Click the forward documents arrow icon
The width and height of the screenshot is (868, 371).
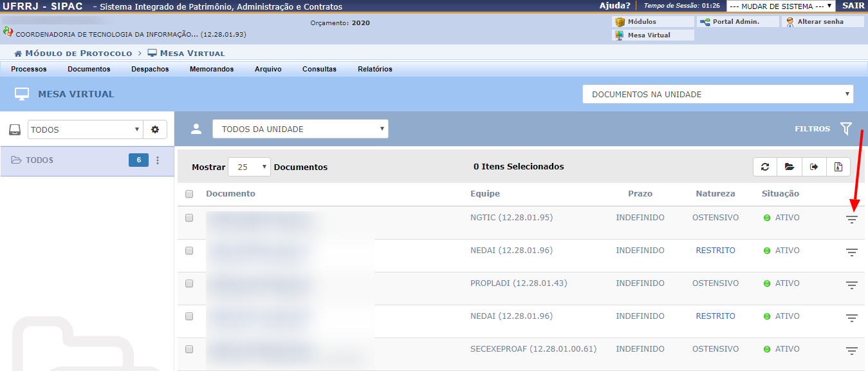pyautogui.click(x=814, y=167)
